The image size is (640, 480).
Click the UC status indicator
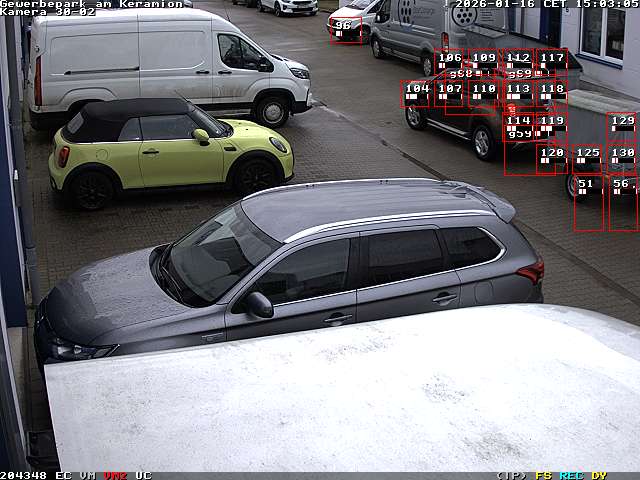[x=144, y=475]
